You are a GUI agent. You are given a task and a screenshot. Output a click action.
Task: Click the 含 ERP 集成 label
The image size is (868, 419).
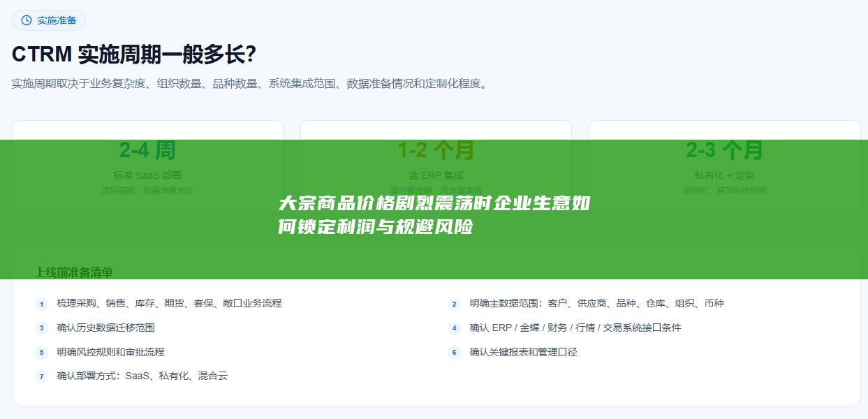[436, 175]
